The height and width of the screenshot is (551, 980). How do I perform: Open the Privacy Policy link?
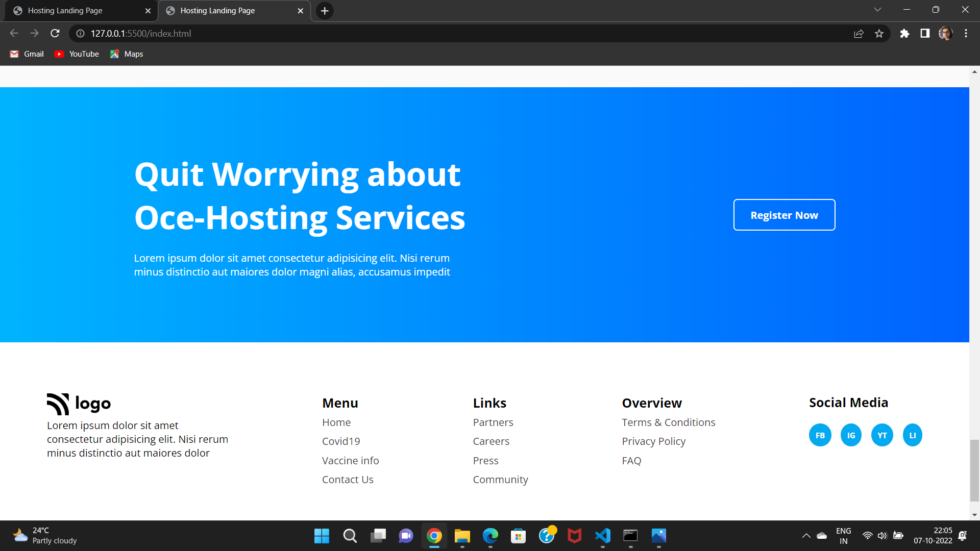[x=653, y=441]
